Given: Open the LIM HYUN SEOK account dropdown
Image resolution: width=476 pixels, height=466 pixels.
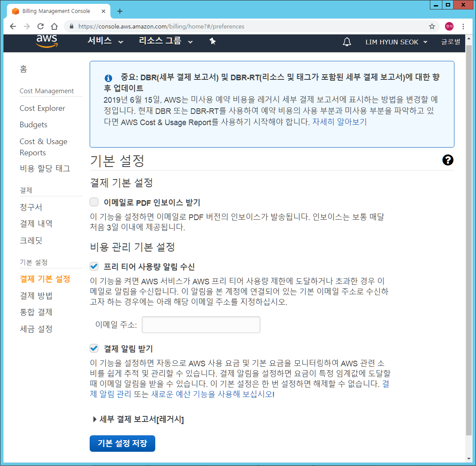Looking at the screenshot, I should pyautogui.click(x=396, y=42).
